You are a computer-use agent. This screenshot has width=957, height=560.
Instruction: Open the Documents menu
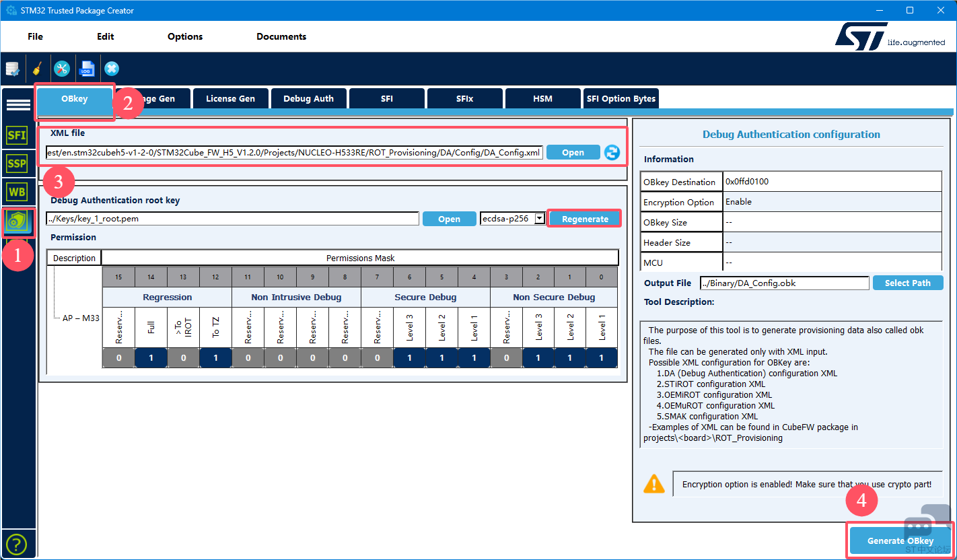point(281,36)
